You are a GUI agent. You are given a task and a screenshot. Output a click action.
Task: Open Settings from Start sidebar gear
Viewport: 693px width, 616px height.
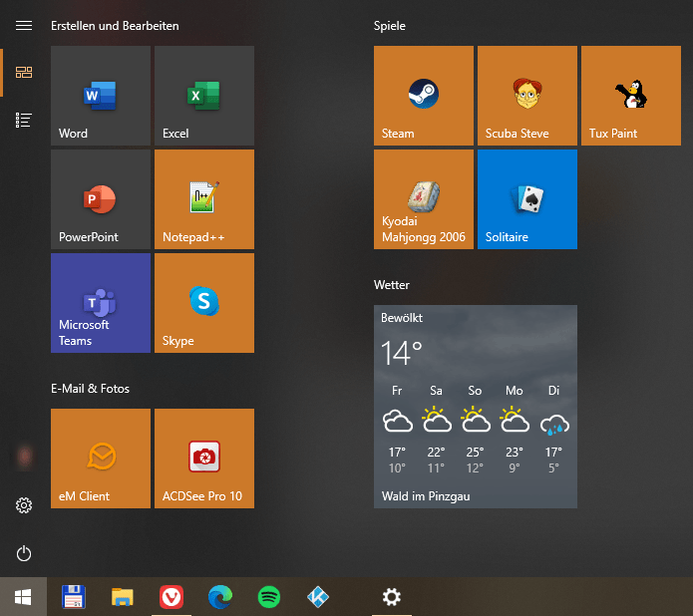(x=24, y=505)
